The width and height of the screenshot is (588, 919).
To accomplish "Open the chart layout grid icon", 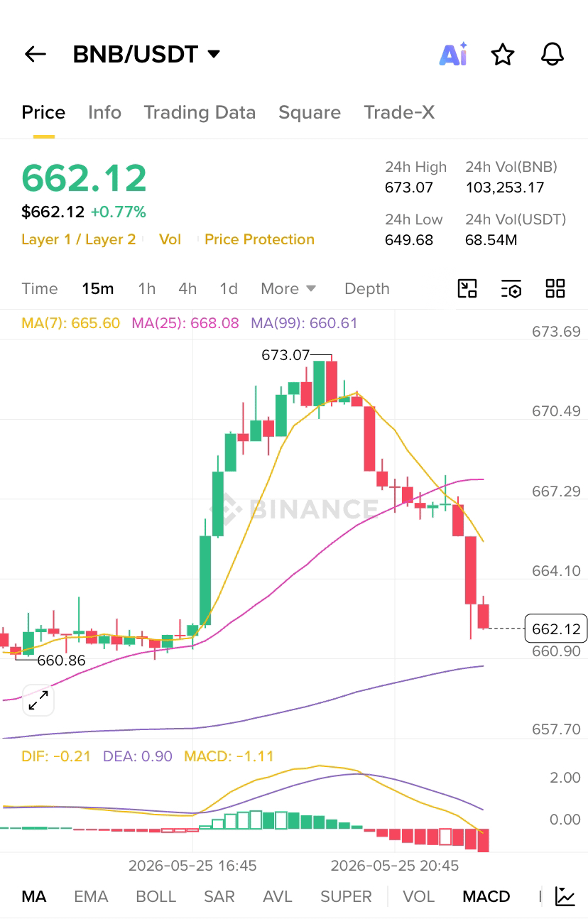I will coord(555,288).
